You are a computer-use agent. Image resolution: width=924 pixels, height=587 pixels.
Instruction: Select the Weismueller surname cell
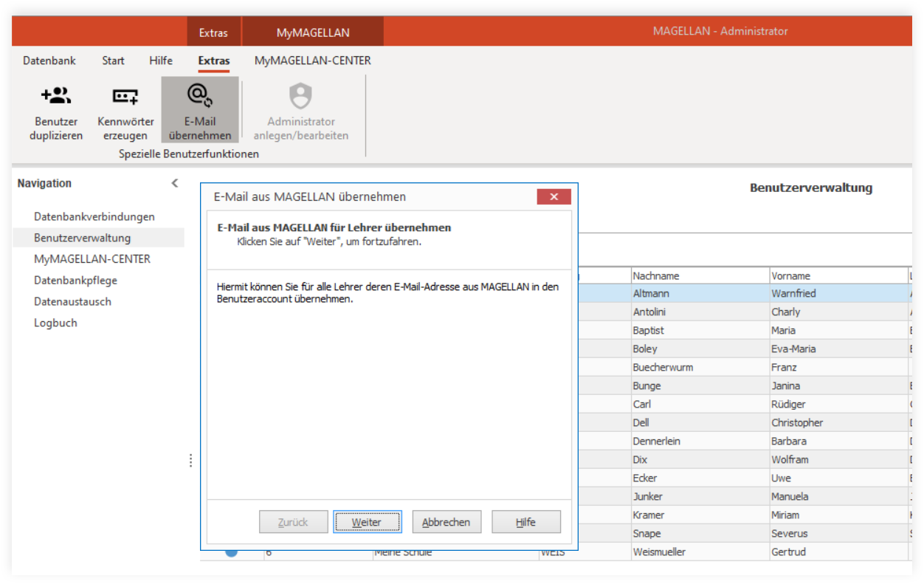coord(700,552)
